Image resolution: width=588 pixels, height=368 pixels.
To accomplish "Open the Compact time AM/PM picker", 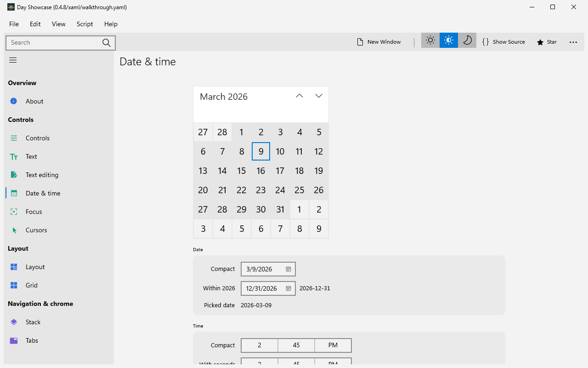I will (x=333, y=345).
